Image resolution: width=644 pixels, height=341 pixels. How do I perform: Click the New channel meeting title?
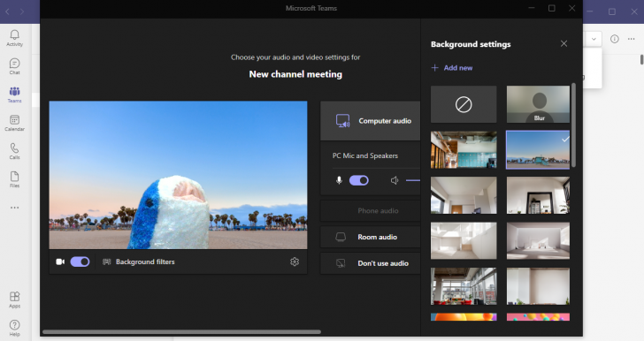pos(295,74)
